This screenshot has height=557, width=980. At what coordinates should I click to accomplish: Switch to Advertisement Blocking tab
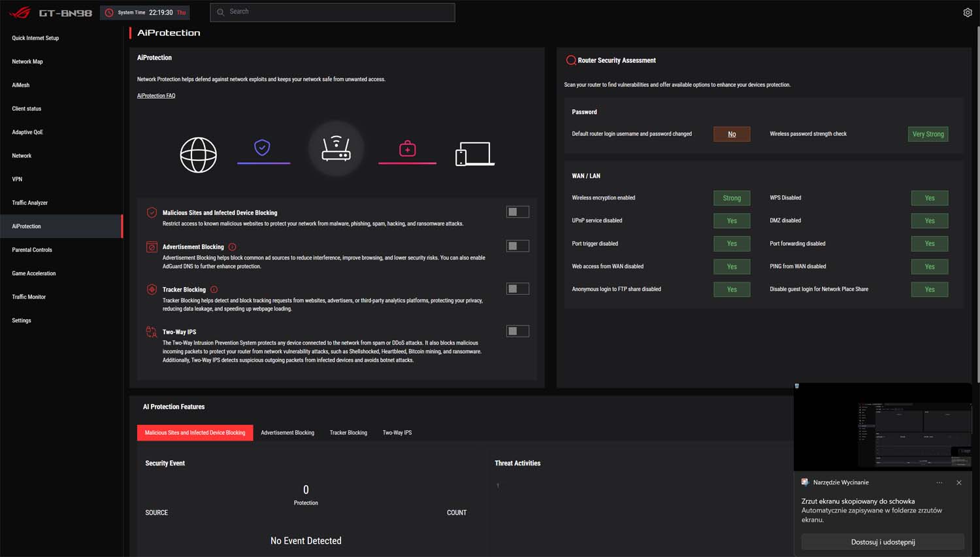click(x=287, y=433)
